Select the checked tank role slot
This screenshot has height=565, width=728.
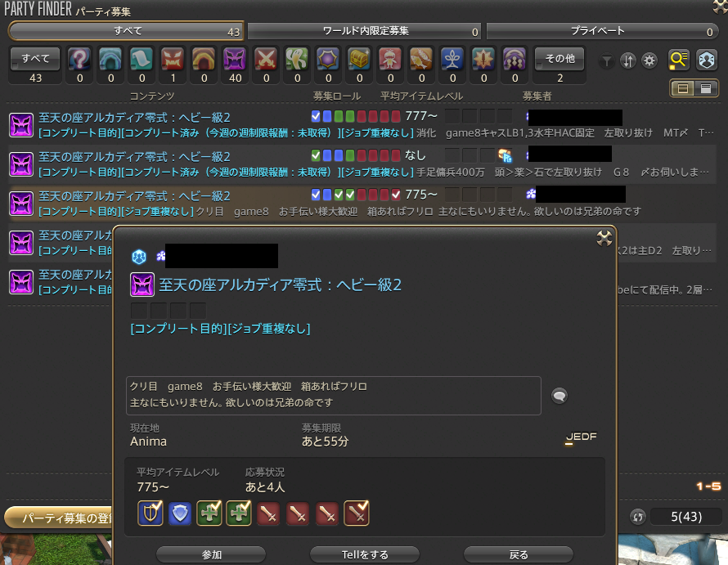click(x=151, y=513)
